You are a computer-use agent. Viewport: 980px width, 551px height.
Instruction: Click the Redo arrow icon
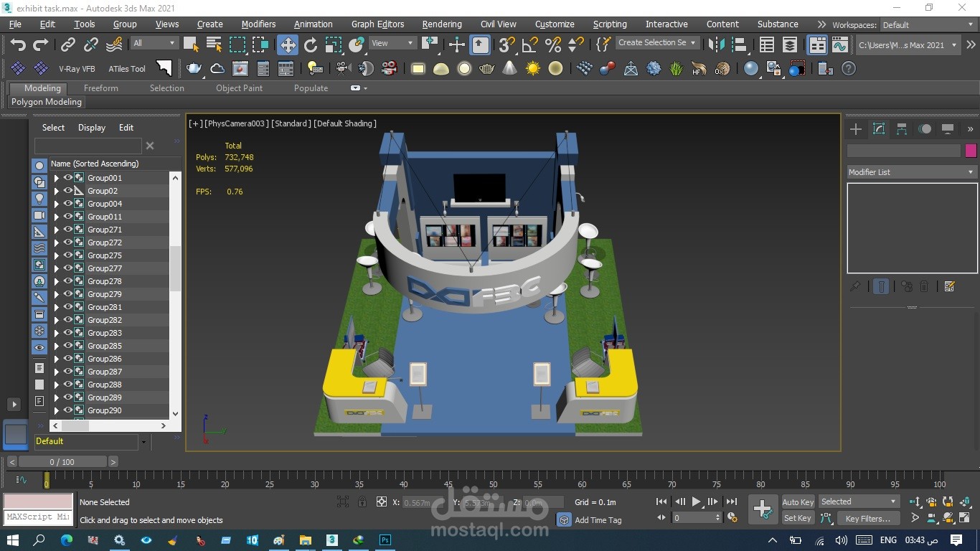[41, 45]
